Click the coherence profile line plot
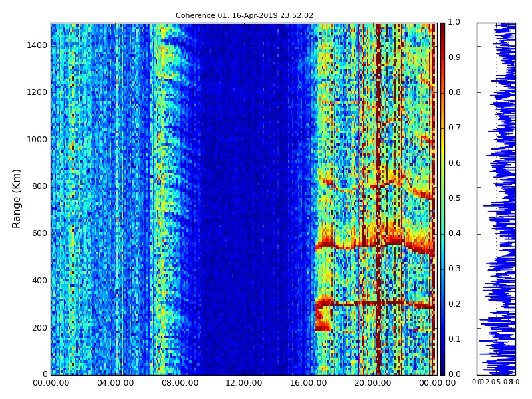Image resolution: width=532 pixels, height=399 pixels. (x=496, y=199)
